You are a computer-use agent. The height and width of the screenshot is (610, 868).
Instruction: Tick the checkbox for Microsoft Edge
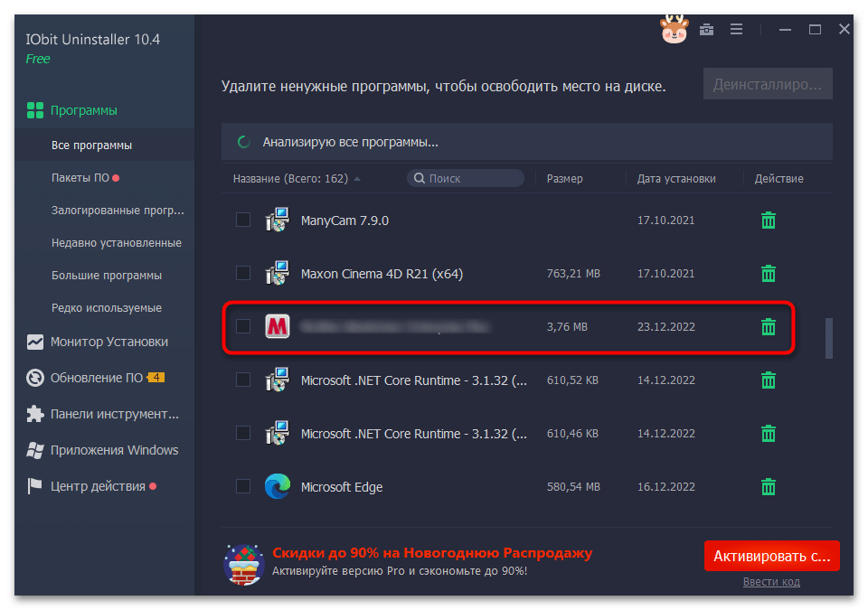coord(243,486)
